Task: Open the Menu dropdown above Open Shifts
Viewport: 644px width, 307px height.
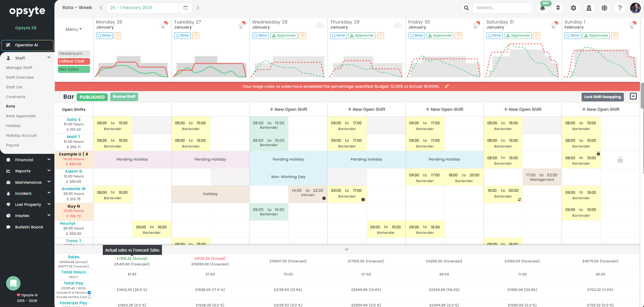Action: (74, 29)
